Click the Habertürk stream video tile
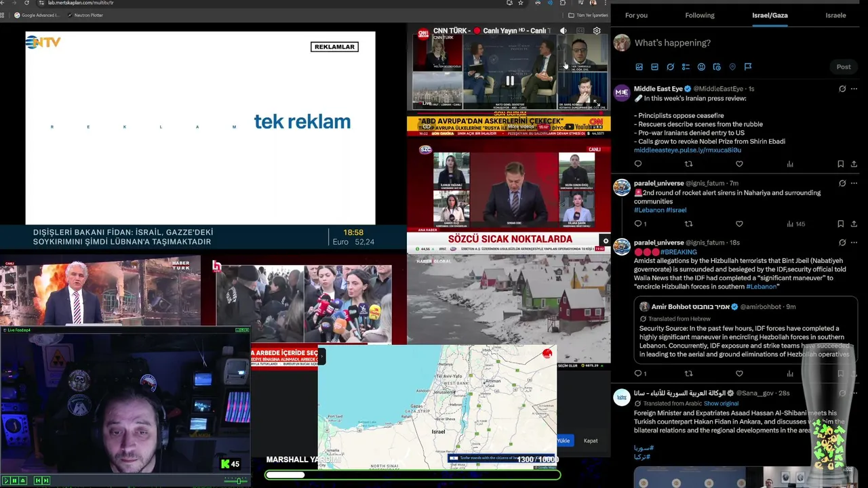Image resolution: width=868 pixels, height=488 pixels. [x=100, y=291]
